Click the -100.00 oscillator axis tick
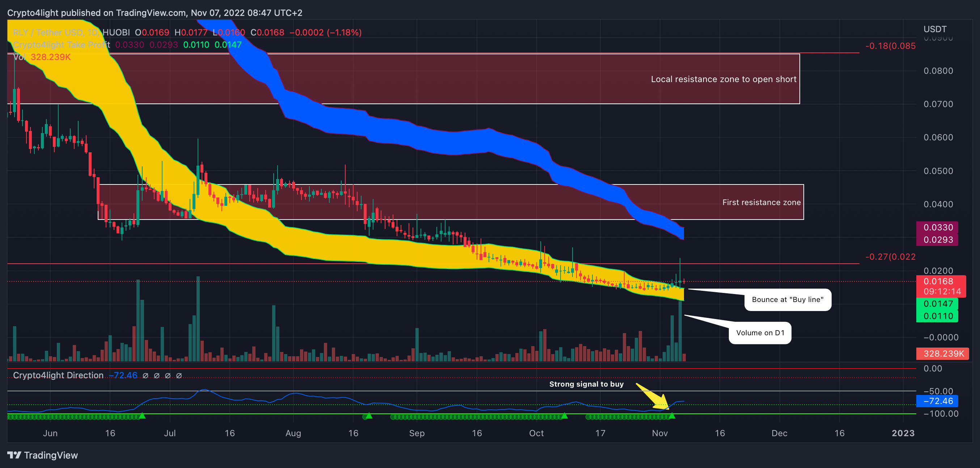Viewport: 980px width, 468px height. 941,414
